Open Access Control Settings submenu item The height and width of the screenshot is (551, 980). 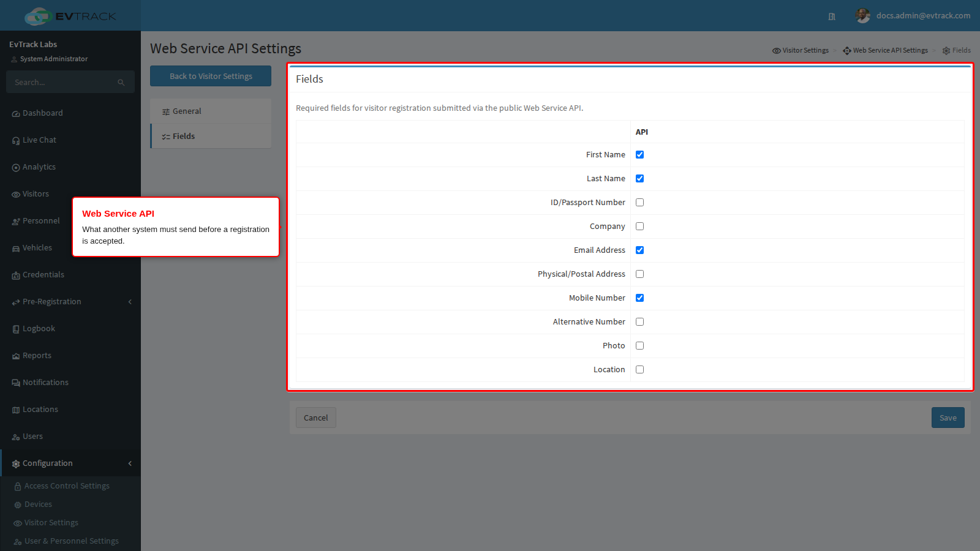coord(70,486)
